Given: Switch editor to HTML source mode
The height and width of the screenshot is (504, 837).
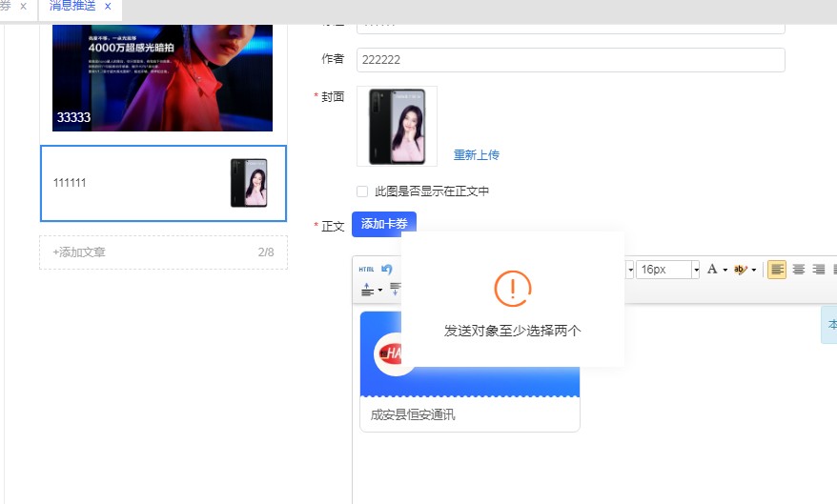Looking at the screenshot, I should click(366, 270).
